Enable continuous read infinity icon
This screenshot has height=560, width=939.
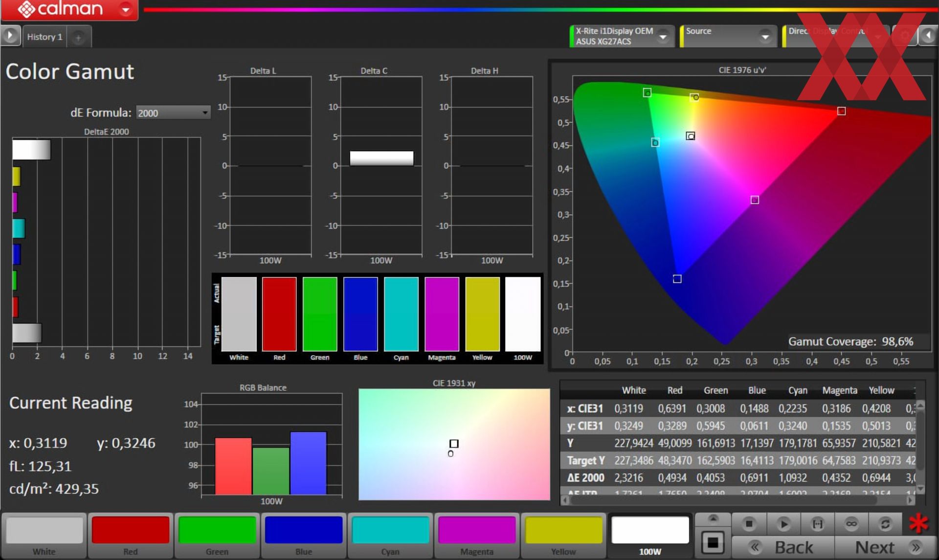[851, 524]
